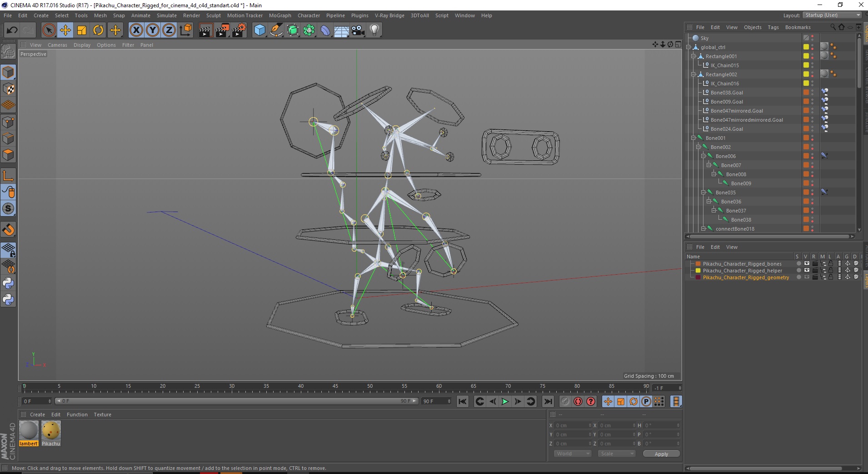The height and width of the screenshot is (474, 868).
Task: Activate the Scale tool
Action: pyautogui.click(x=82, y=30)
